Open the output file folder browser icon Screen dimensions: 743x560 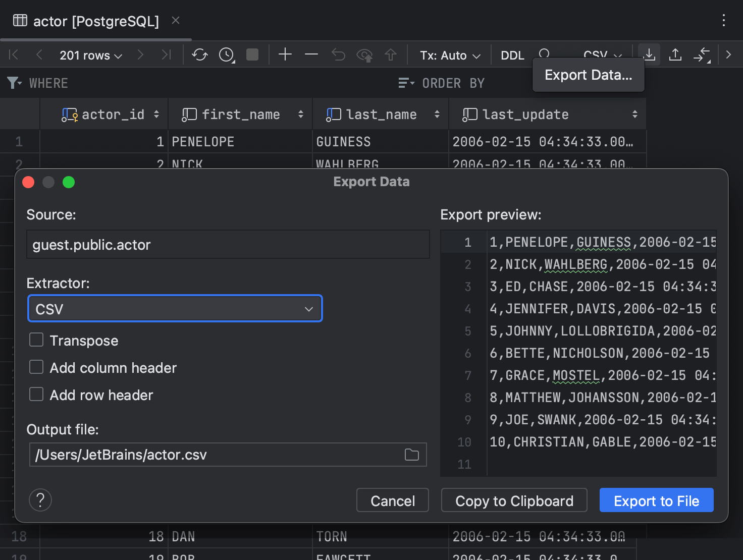[x=411, y=455]
